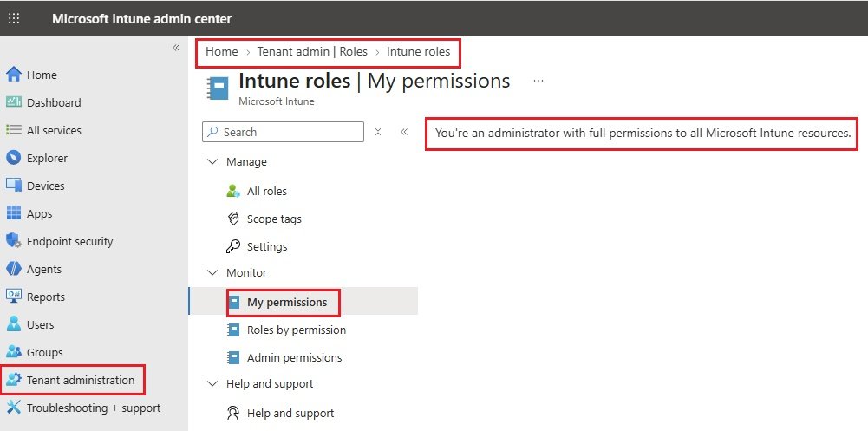This screenshot has width=868, height=431.
Task: Click the Troubleshooting + support tools icon
Action: [14, 408]
